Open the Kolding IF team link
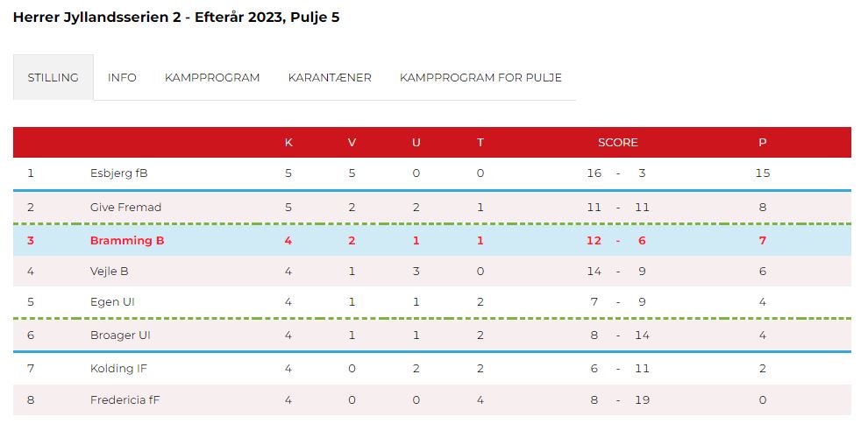This screenshot has width=868, height=445. pos(117,369)
